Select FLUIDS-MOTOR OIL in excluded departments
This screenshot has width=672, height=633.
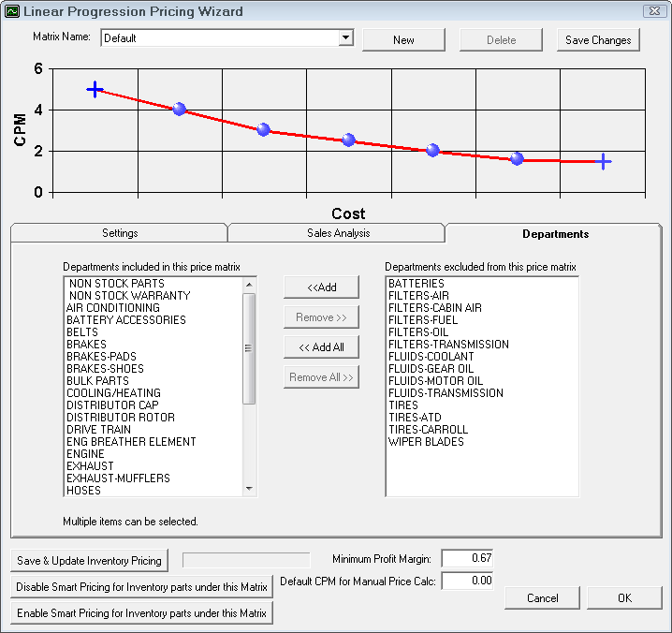[435, 381]
